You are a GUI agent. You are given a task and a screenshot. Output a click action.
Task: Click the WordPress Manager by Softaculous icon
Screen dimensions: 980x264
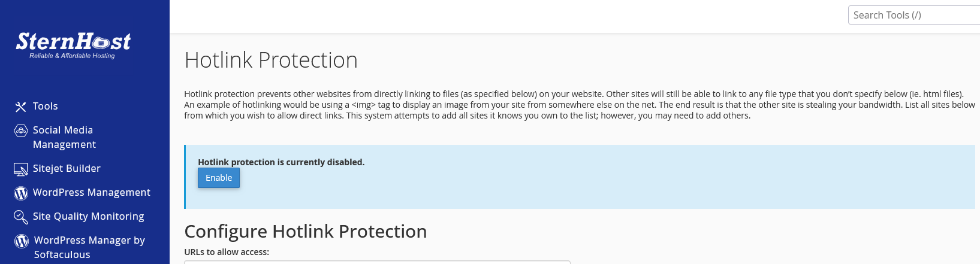coord(22,241)
